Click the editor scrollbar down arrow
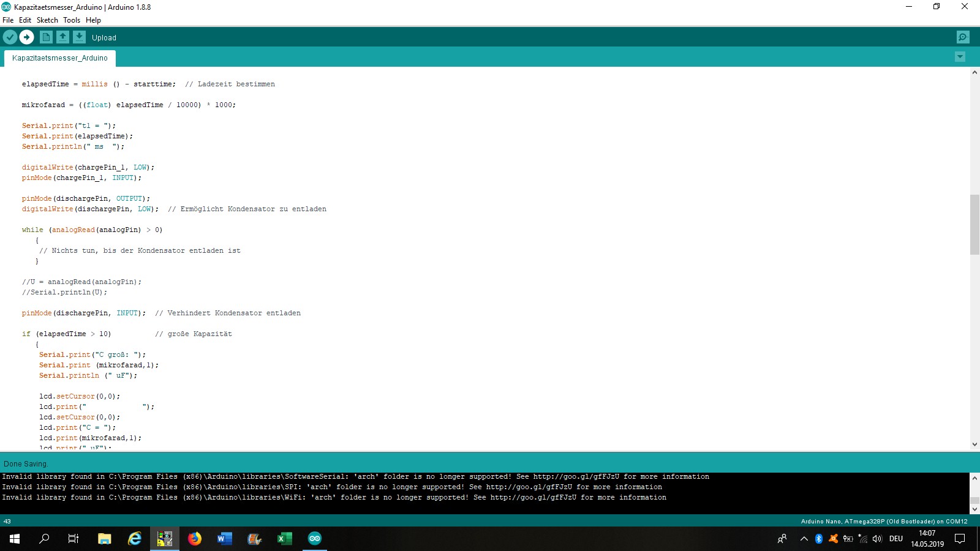This screenshot has width=980, height=551. coord(974,445)
